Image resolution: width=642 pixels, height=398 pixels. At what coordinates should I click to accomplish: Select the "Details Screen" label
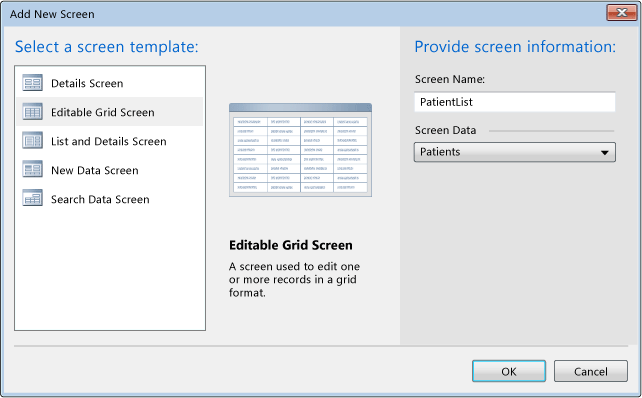87,84
